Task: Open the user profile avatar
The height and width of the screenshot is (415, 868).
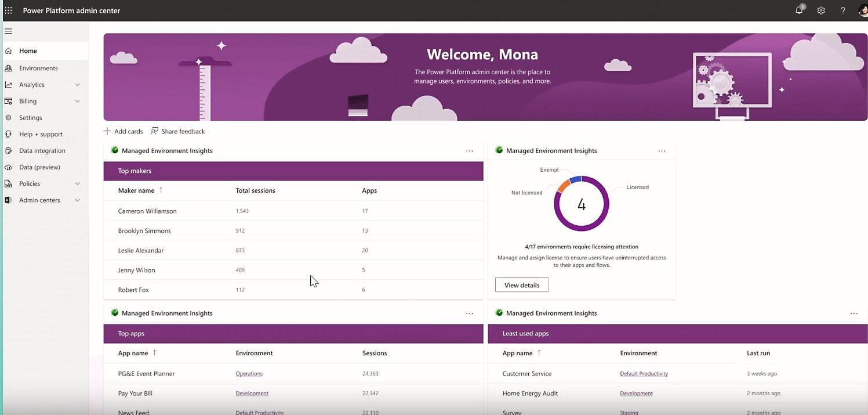Action: [x=863, y=10]
